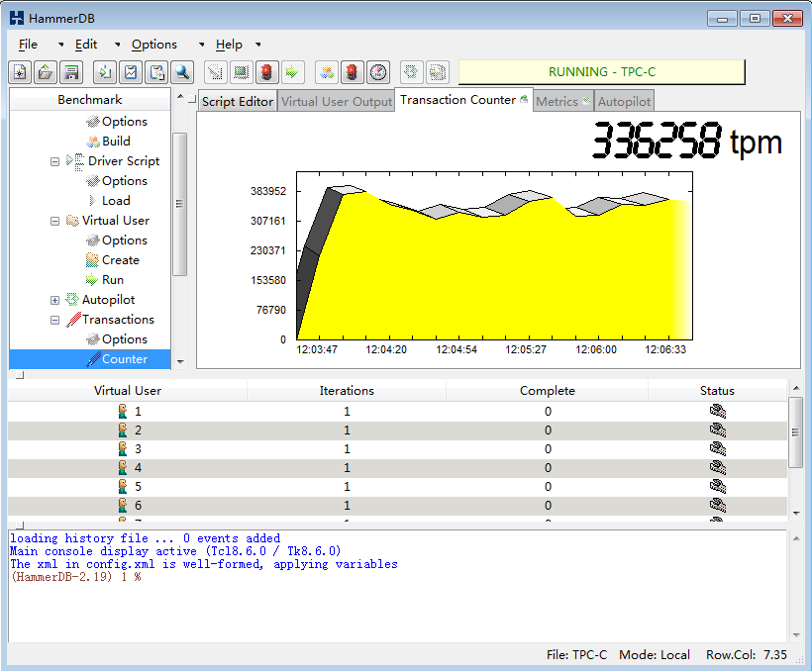Screen dimensions: 812x671
Task: Open the Help menu
Action: click(x=229, y=45)
